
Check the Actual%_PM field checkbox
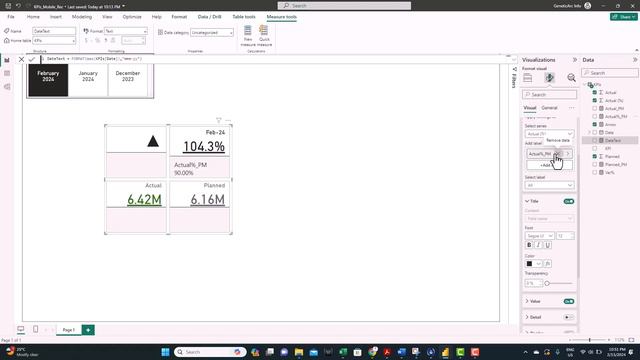tap(594, 116)
